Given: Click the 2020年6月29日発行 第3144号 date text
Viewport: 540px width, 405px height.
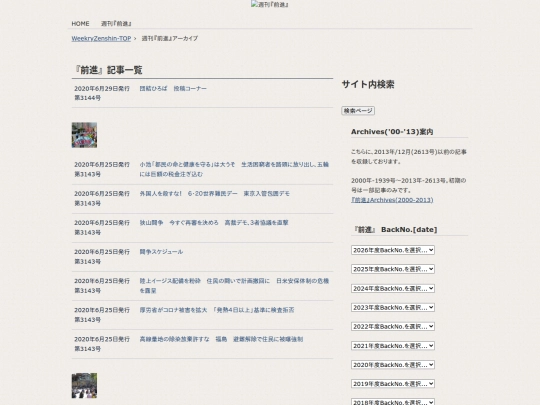Looking at the screenshot, I should (x=102, y=93).
